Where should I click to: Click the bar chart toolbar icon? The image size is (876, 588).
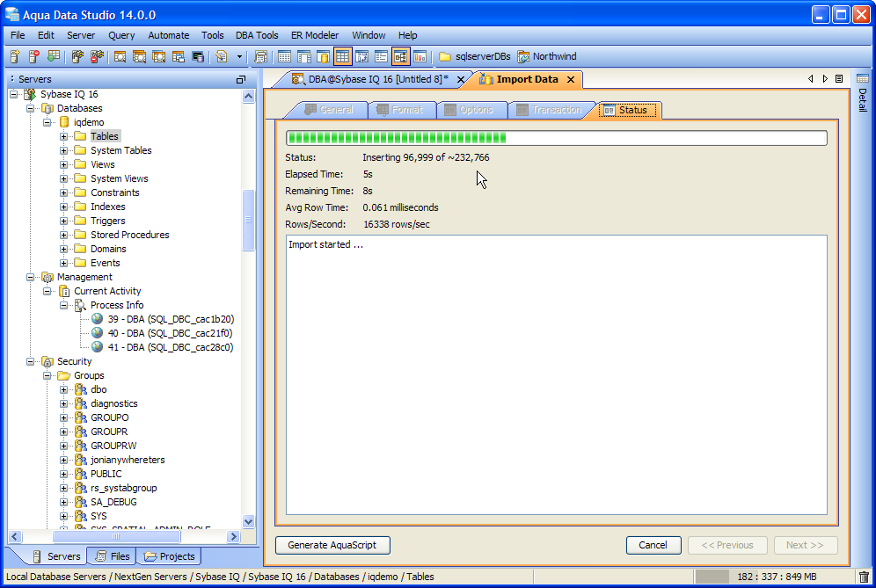coord(420,56)
